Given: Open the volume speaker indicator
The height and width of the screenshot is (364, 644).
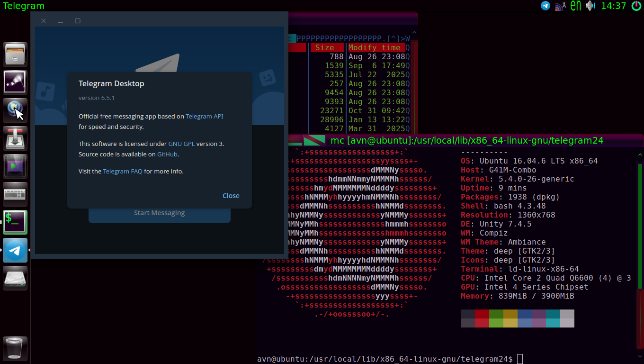Looking at the screenshot, I should click(x=590, y=6).
